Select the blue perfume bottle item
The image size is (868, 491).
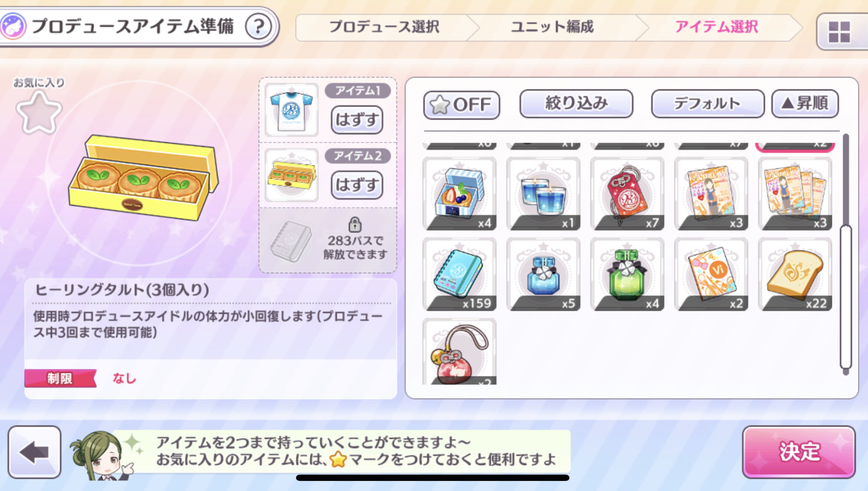[x=543, y=274]
